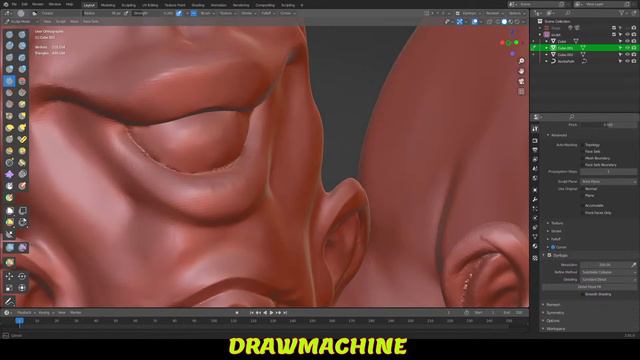Switch viewport to rendered shading

pyautogui.click(x=518, y=22)
